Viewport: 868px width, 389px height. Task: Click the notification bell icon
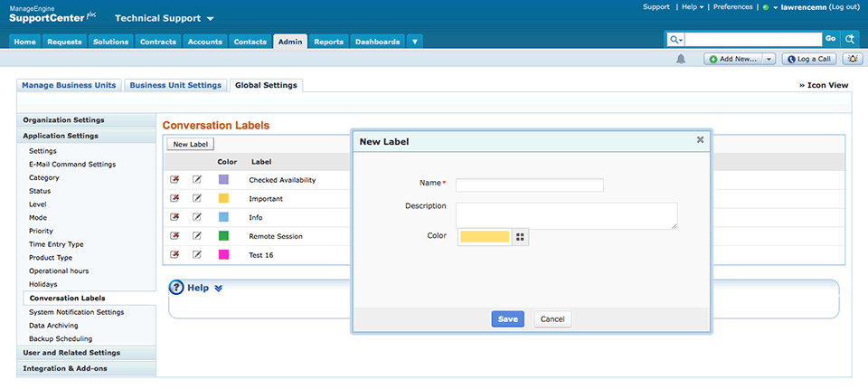[681, 59]
